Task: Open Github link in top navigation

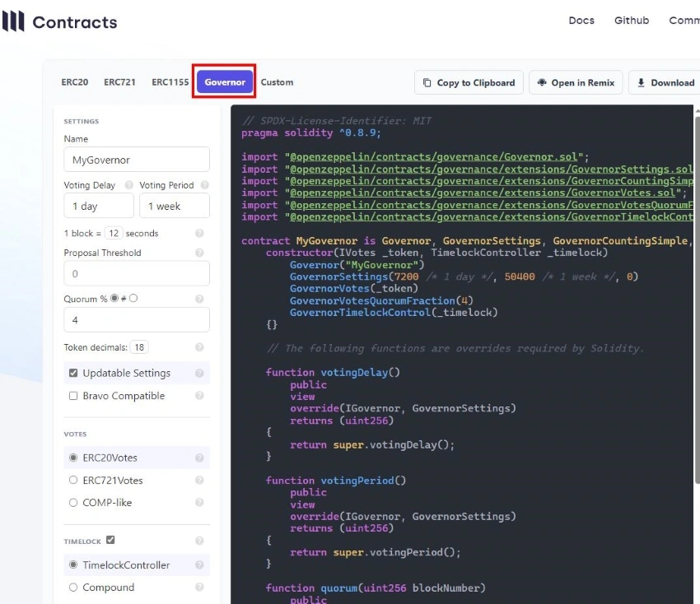Action: 632,21
